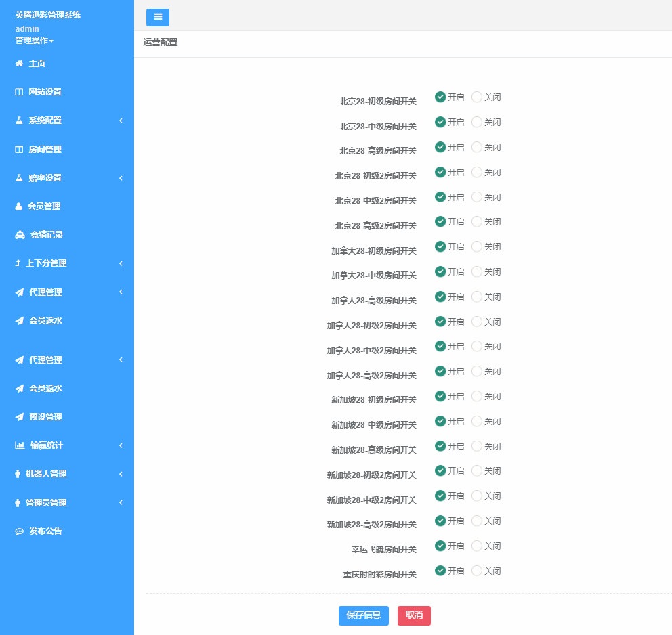Select 关闭 for 幸运飞艇房间开关
Image resolution: width=672 pixels, height=635 pixels.
click(x=477, y=546)
